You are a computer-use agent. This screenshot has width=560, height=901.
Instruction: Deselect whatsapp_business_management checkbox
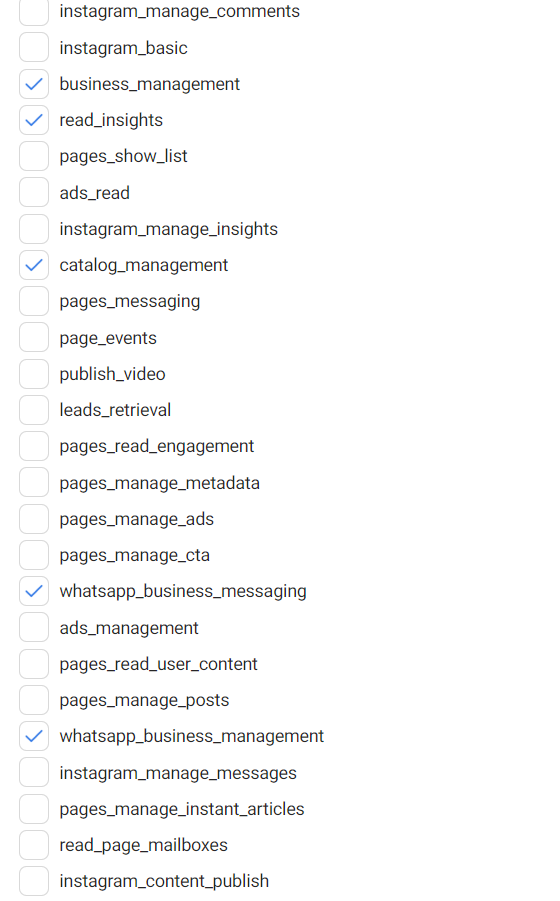coord(34,736)
